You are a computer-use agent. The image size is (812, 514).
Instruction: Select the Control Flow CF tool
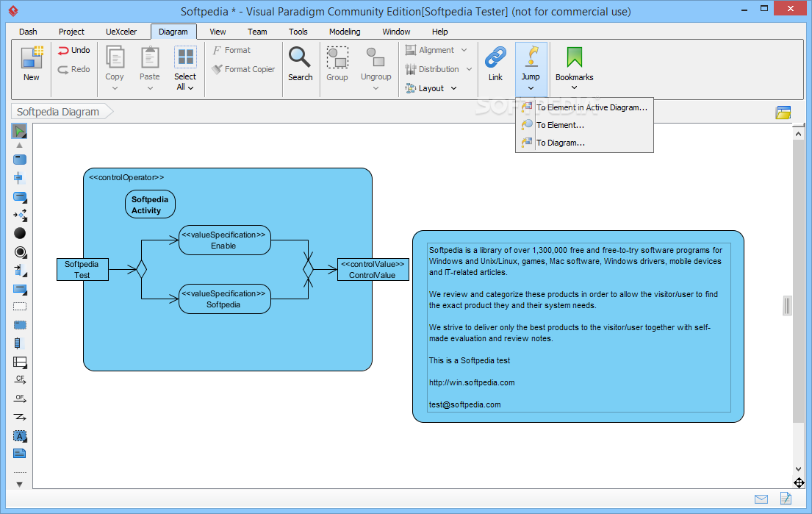click(20, 379)
